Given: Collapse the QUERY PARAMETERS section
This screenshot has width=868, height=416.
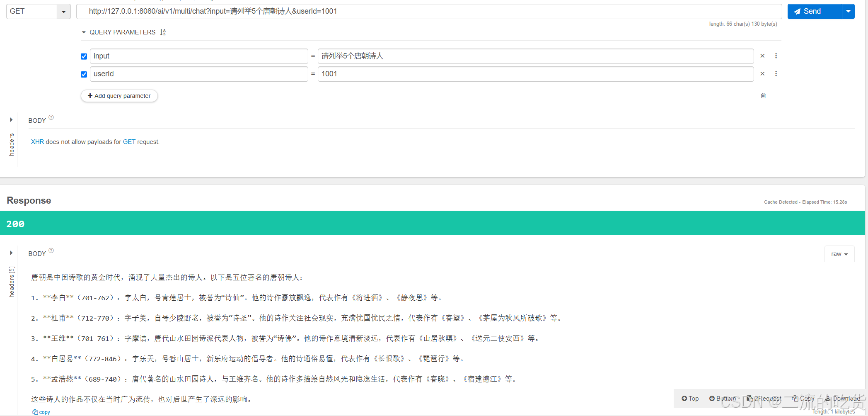Looking at the screenshot, I should click(x=84, y=32).
